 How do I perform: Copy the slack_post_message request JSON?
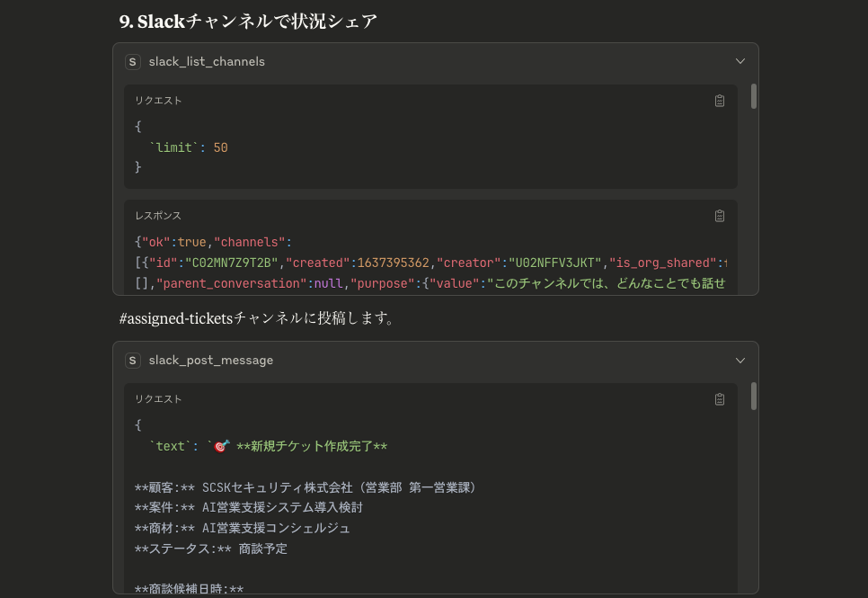pyautogui.click(x=719, y=399)
